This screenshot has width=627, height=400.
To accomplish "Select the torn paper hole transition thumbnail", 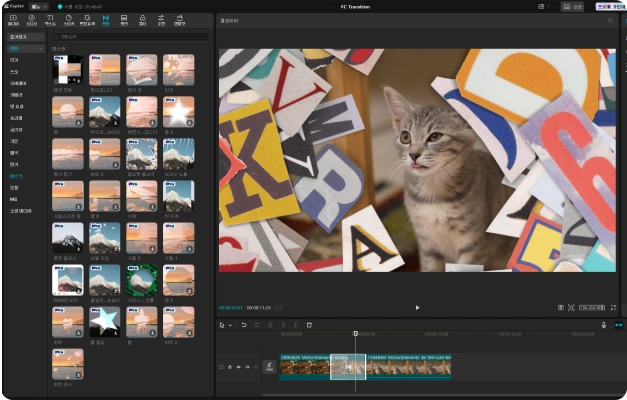I will 142,70.
